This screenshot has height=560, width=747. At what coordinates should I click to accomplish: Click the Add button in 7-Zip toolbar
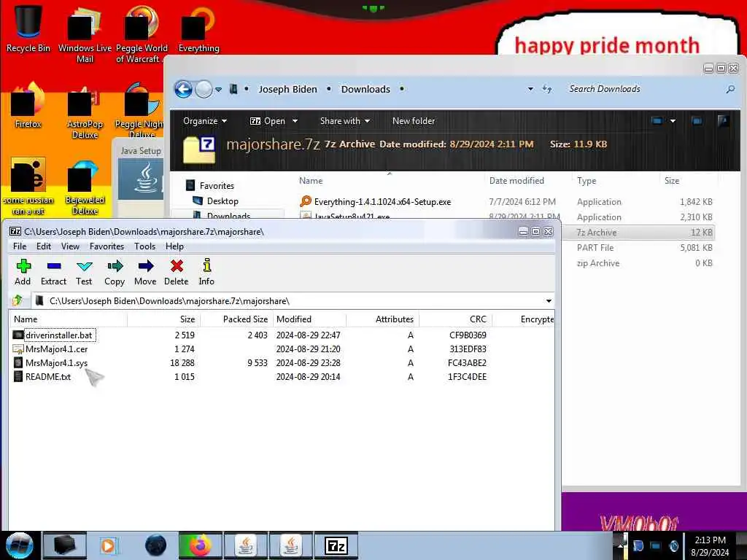tap(23, 272)
